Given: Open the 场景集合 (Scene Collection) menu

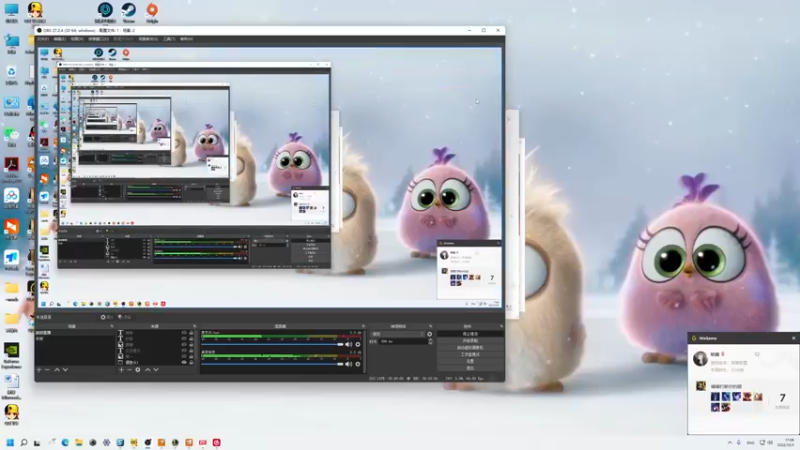Looking at the screenshot, I should coord(148,39).
